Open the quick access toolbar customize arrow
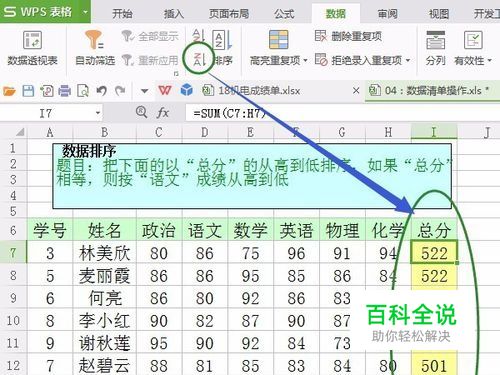 [x=144, y=91]
